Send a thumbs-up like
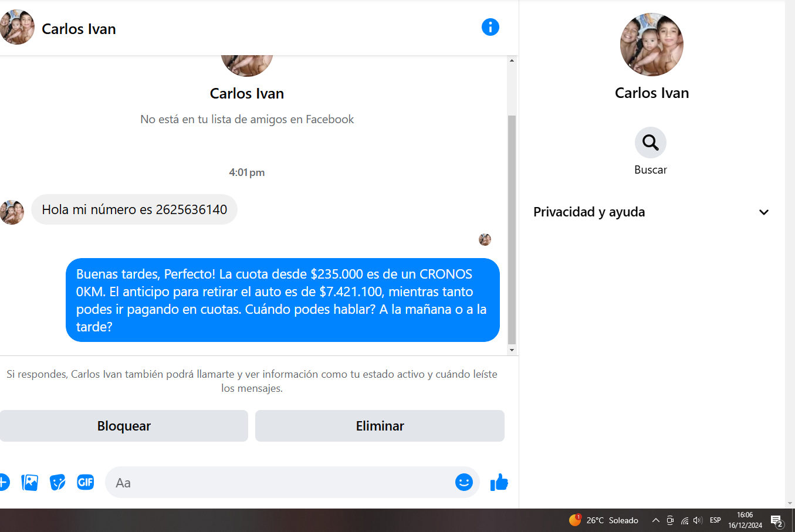This screenshot has height=532, width=795. pyautogui.click(x=499, y=482)
